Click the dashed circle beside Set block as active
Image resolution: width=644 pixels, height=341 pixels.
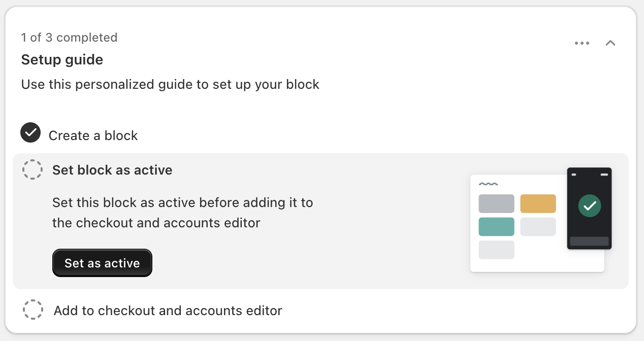point(33,169)
